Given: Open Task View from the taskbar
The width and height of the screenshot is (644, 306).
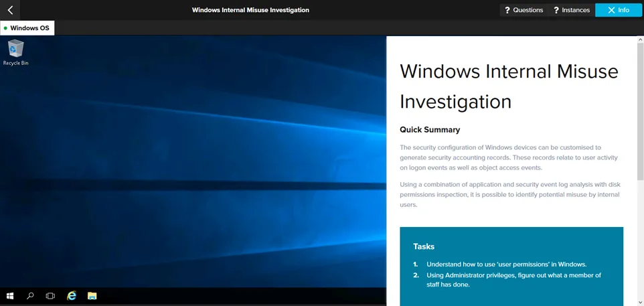Looking at the screenshot, I should pos(50,295).
